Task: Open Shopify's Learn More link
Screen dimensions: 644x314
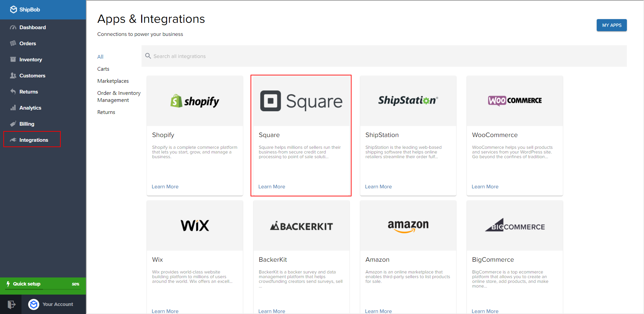Action: tap(165, 186)
